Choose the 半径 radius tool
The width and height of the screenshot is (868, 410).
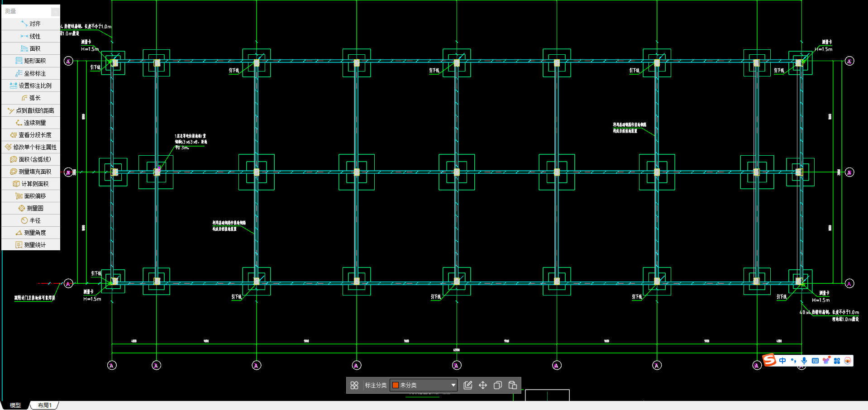pyautogui.click(x=31, y=220)
